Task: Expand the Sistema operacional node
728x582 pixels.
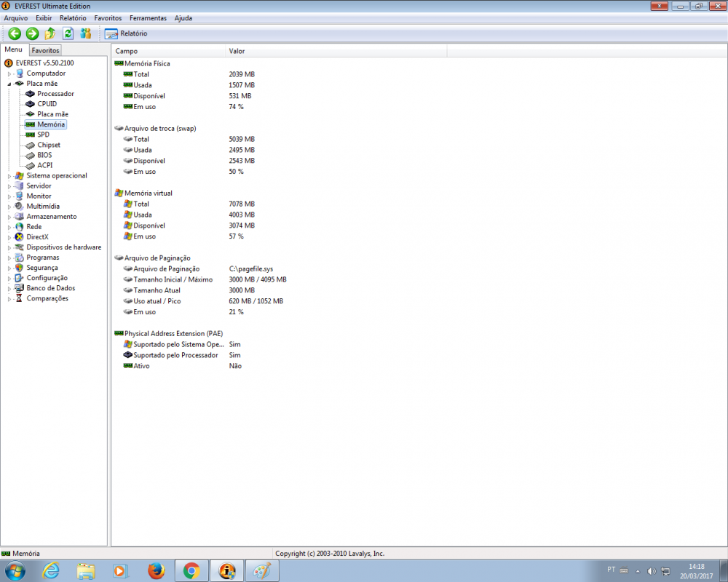Action: tap(9, 176)
